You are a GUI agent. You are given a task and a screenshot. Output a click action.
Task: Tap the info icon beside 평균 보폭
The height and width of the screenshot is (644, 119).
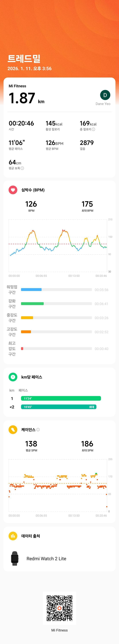pyautogui.click(x=22, y=168)
